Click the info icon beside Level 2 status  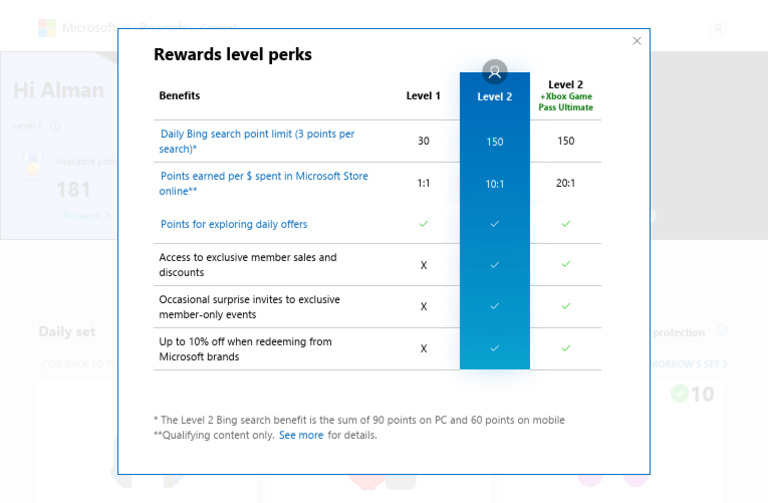pyautogui.click(x=55, y=126)
